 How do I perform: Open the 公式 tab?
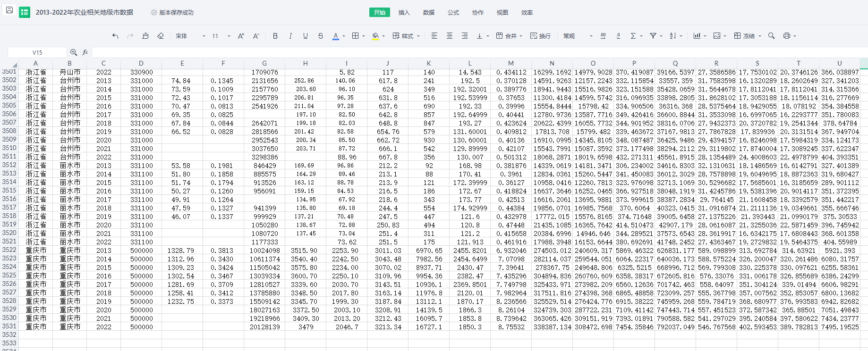pos(453,12)
